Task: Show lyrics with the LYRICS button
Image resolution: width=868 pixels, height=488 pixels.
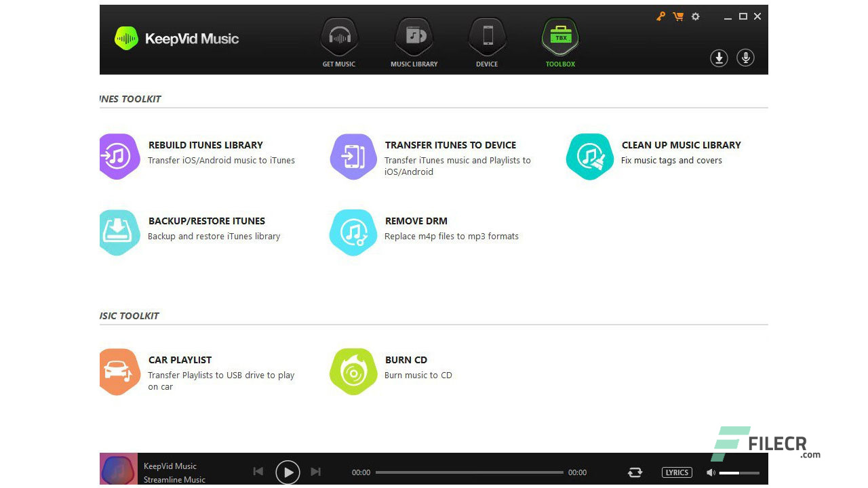Action: (677, 472)
